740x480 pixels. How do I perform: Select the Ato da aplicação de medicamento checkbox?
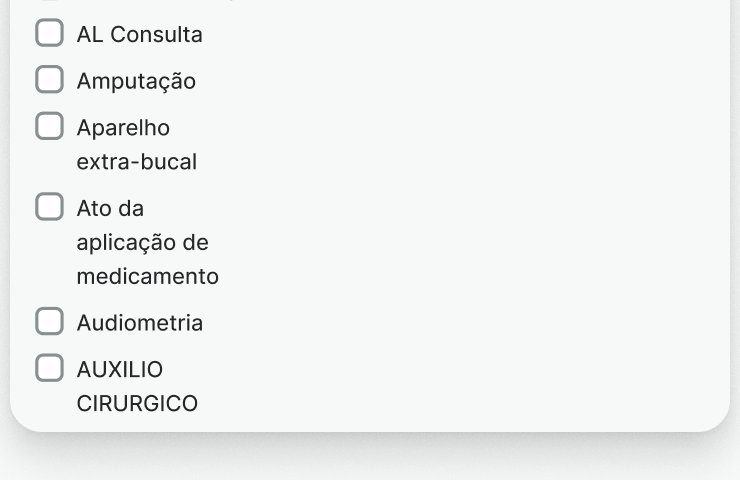pyautogui.click(x=49, y=207)
